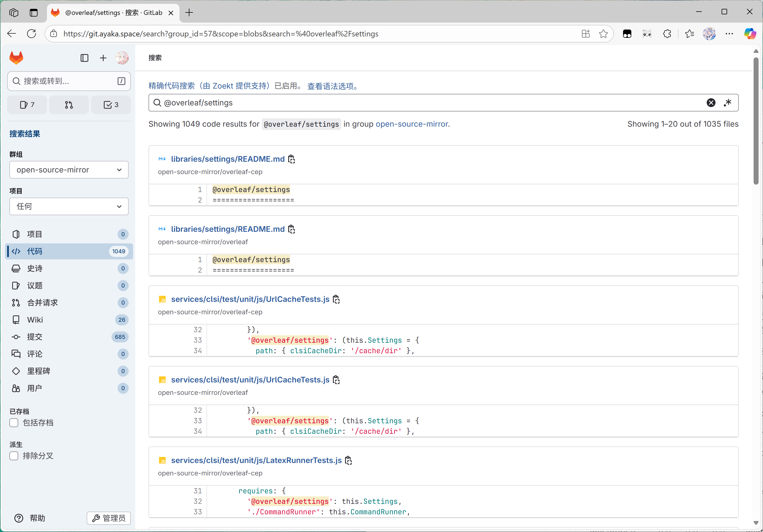The image size is (763, 532).
Task: Open the 管理员 admin button
Action: click(x=109, y=518)
